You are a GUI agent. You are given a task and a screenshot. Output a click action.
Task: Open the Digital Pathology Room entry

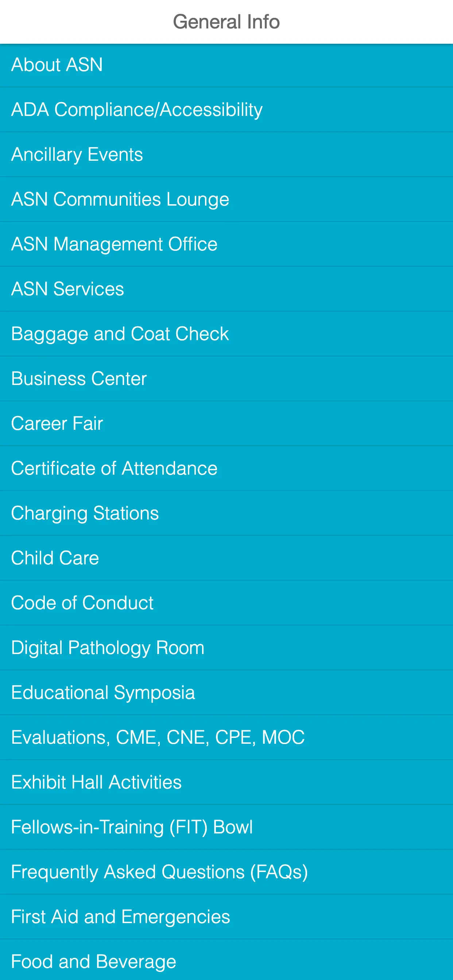coord(107,647)
